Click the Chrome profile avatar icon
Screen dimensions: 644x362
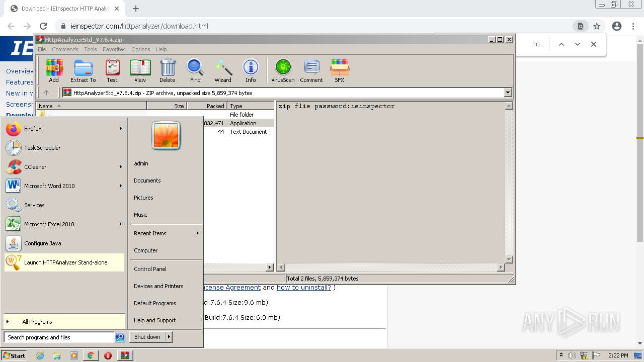click(617, 26)
